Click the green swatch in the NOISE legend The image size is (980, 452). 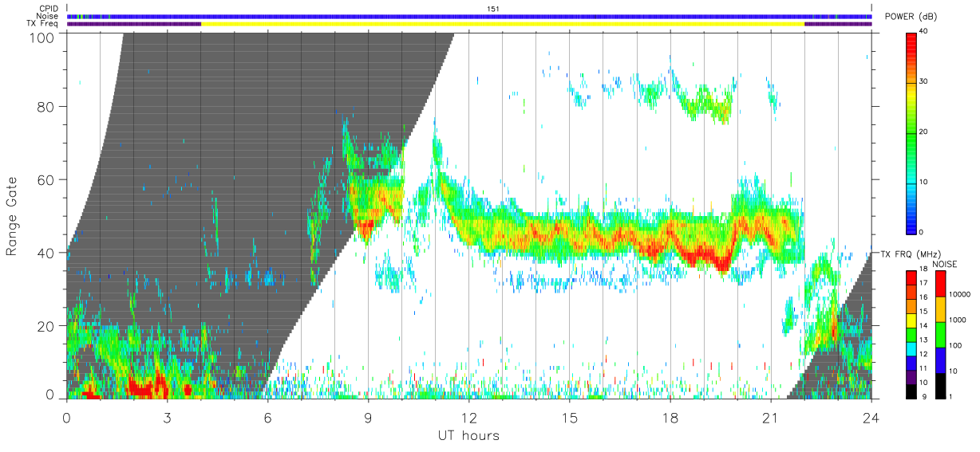pyautogui.click(x=940, y=335)
